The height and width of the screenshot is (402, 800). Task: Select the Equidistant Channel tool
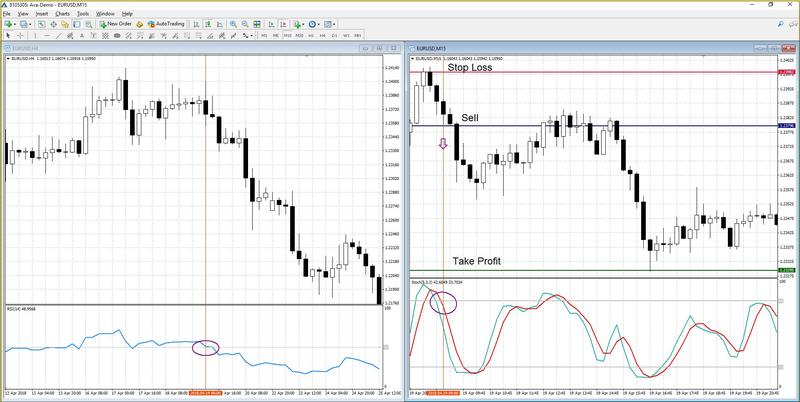pos(70,36)
